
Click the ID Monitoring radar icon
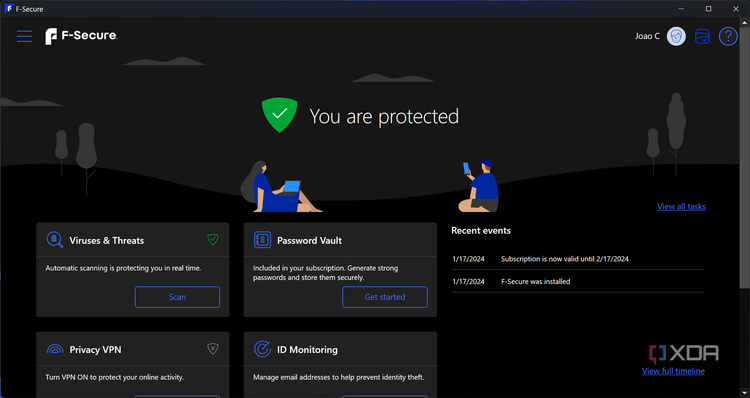pyautogui.click(x=262, y=349)
